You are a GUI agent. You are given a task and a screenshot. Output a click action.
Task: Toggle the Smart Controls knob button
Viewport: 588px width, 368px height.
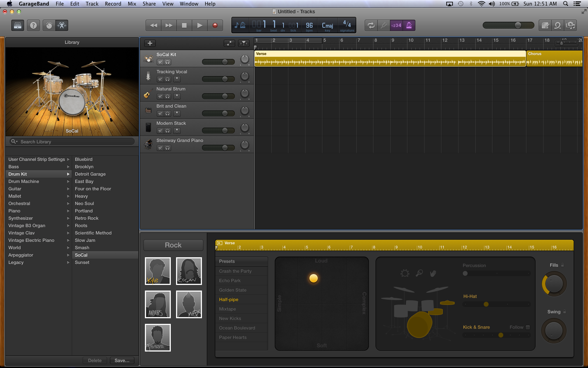point(49,25)
